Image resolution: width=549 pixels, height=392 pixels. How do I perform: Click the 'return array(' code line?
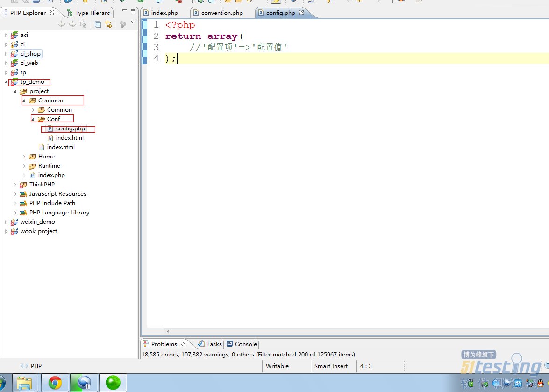[x=204, y=36]
